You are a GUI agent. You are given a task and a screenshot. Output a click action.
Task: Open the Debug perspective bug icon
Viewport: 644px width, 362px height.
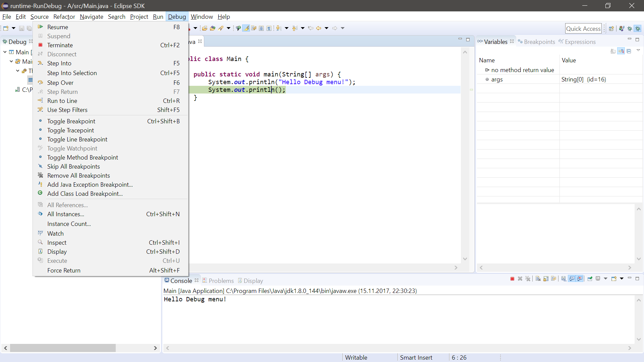(638, 28)
